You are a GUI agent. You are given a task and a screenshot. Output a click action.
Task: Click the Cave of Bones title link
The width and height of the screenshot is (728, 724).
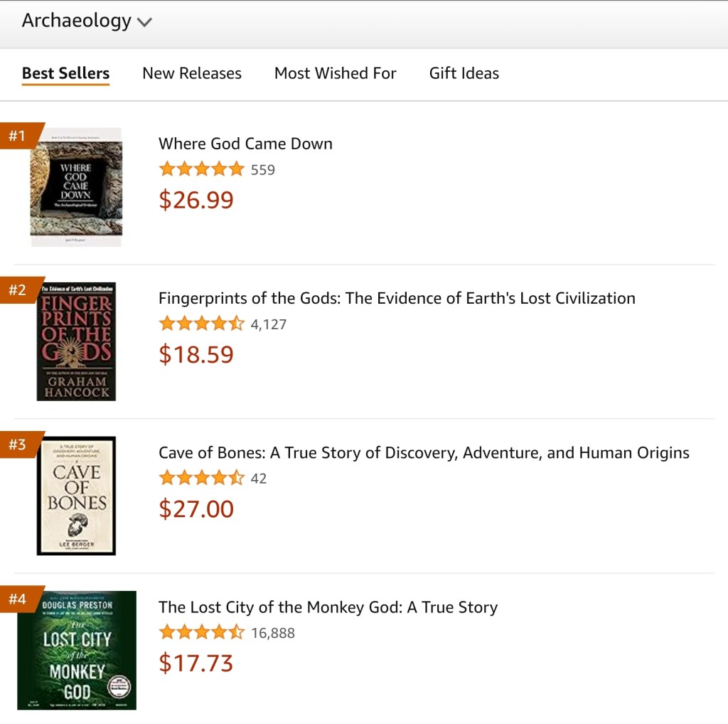(424, 452)
